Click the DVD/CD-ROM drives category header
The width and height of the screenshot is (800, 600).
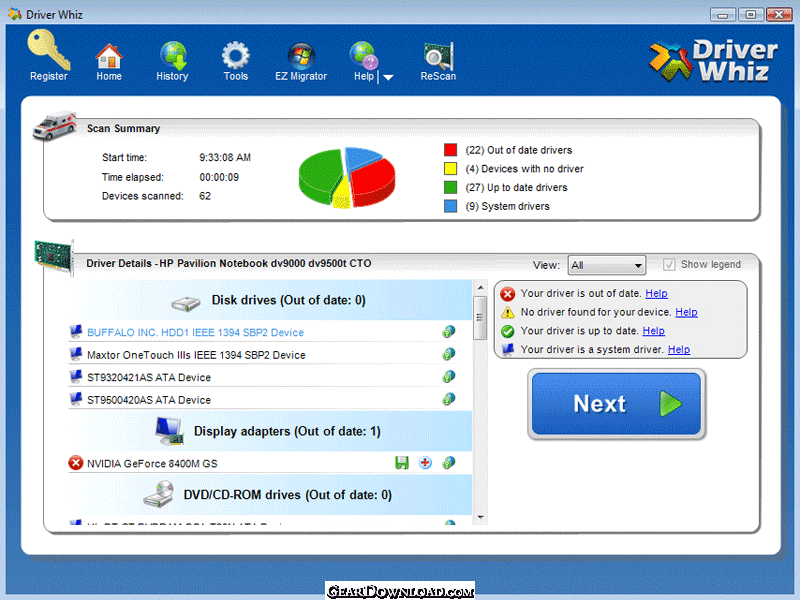point(270,495)
